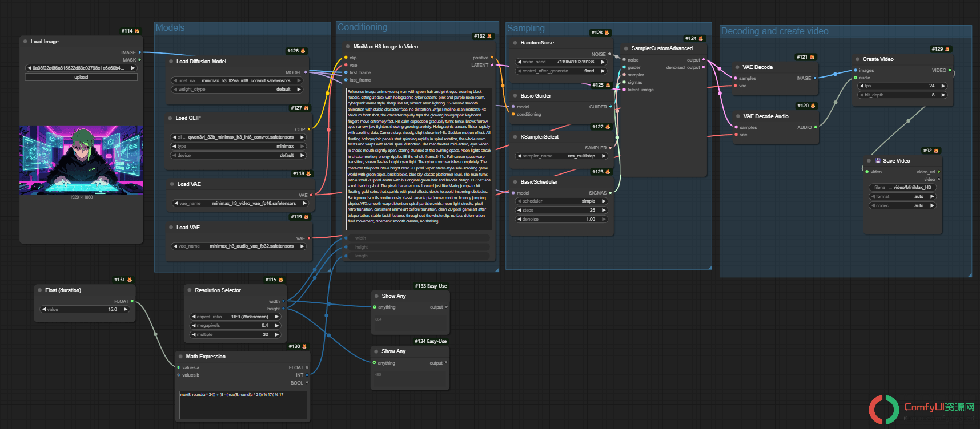Collapse the BasicScheduler node dot
The height and width of the screenshot is (429, 980).
tap(515, 182)
